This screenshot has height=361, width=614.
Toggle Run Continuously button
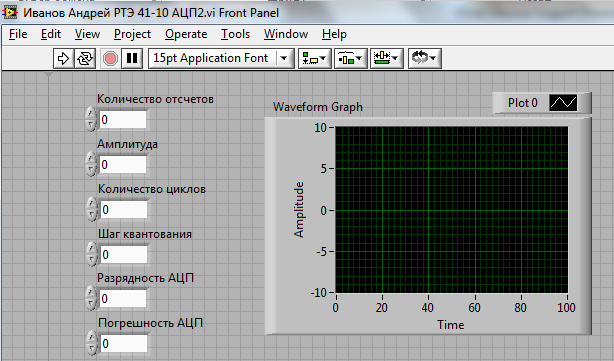pyautogui.click(x=85, y=59)
